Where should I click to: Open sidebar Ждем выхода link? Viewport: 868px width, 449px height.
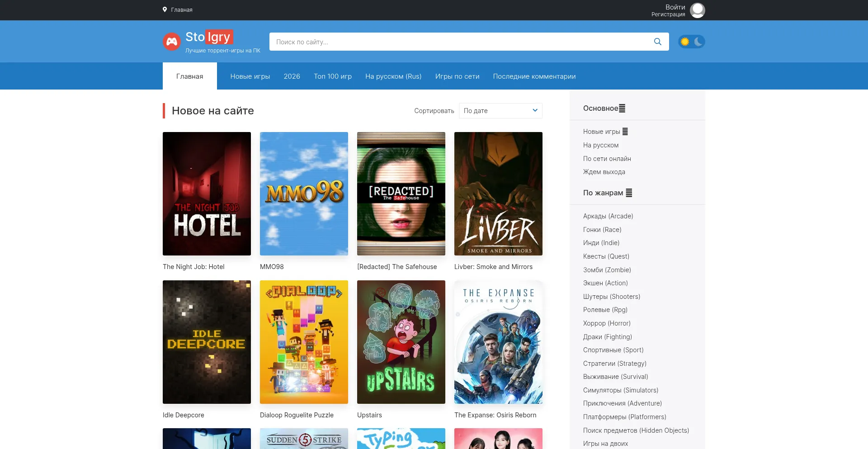(604, 172)
